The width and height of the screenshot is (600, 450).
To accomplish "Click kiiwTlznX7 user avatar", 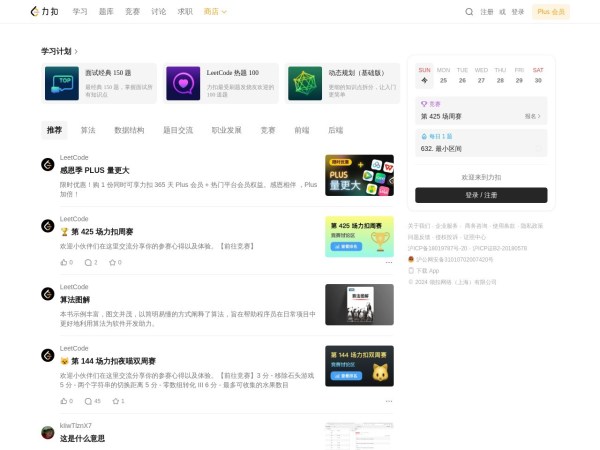I will (47, 432).
